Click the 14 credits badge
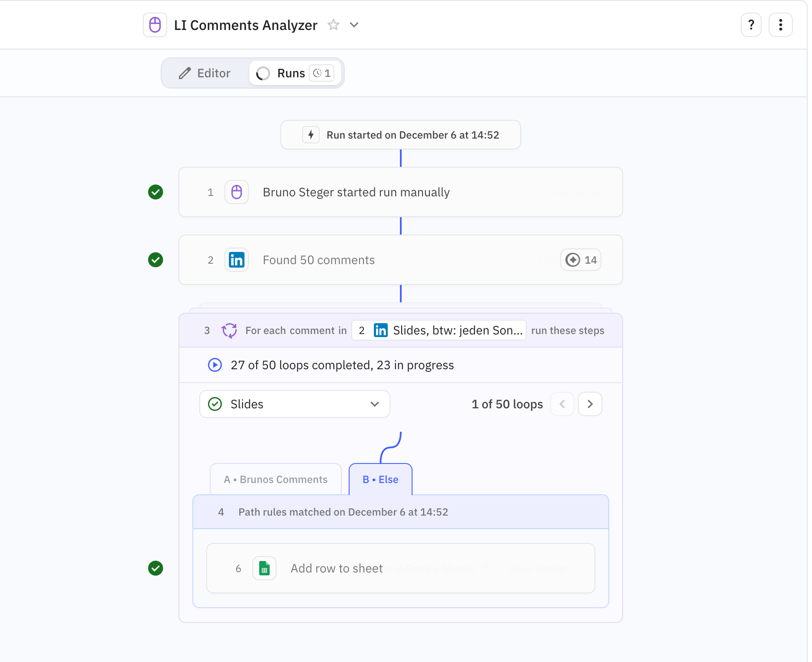Image resolution: width=812 pixels, height=662 pixels. tap(581, 260)
